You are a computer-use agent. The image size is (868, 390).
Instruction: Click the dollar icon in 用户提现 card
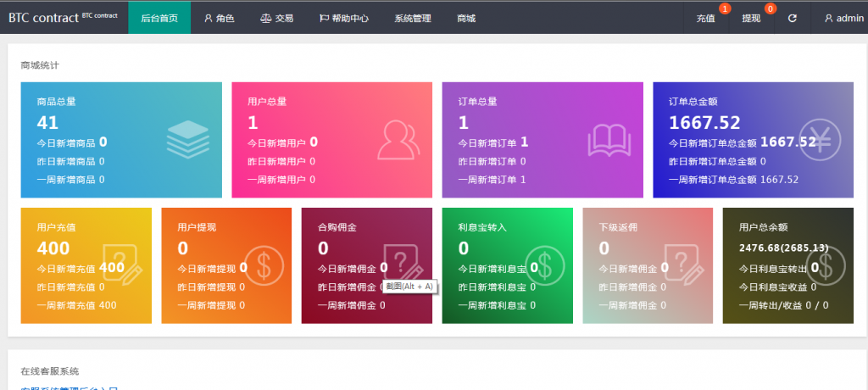tap(263, 265)
